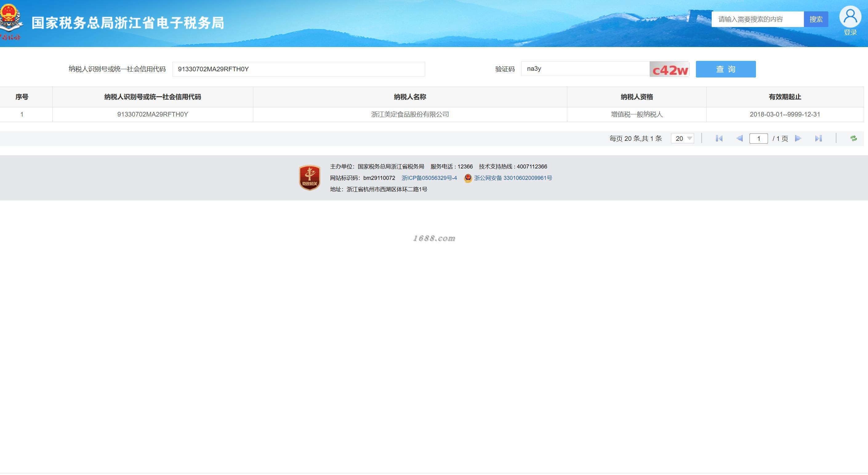Go to next page arrow
This screenshot has height=475, width=868.
coord(798,138)
